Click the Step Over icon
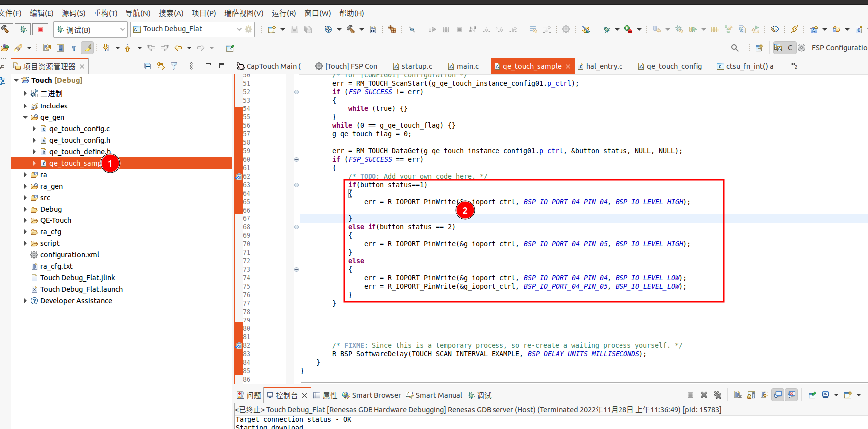 click(x=499, y=29)
